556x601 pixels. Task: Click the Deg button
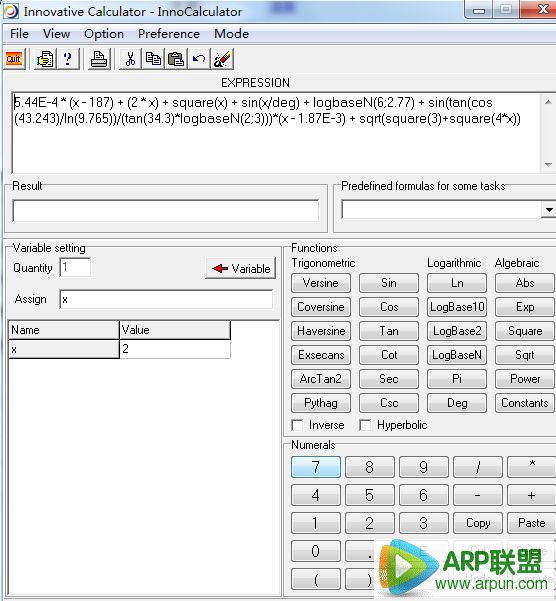coord(457,403)
